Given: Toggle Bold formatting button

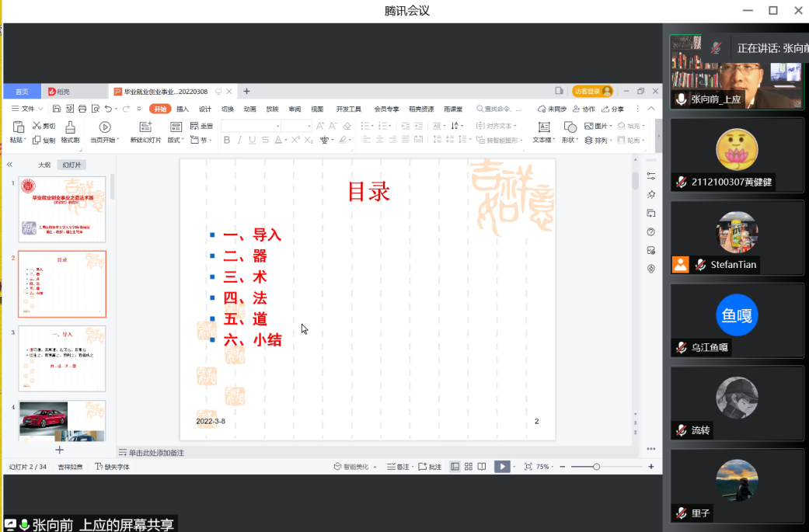Looking at the screenshot, I should [x=227, y=141].
